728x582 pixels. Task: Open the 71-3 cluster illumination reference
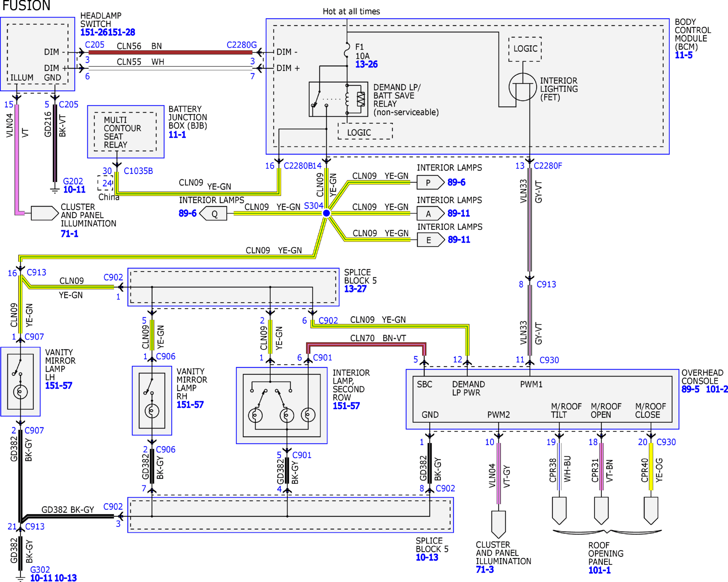tap(485, 570)
